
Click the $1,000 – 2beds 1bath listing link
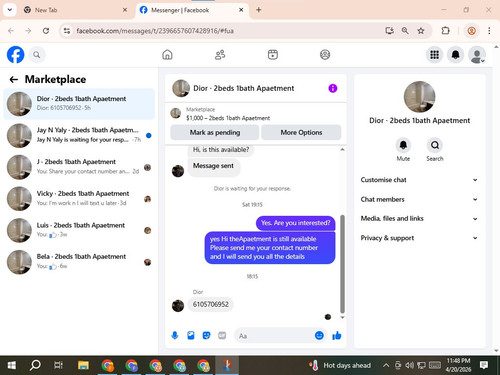[x=228, y=118]
